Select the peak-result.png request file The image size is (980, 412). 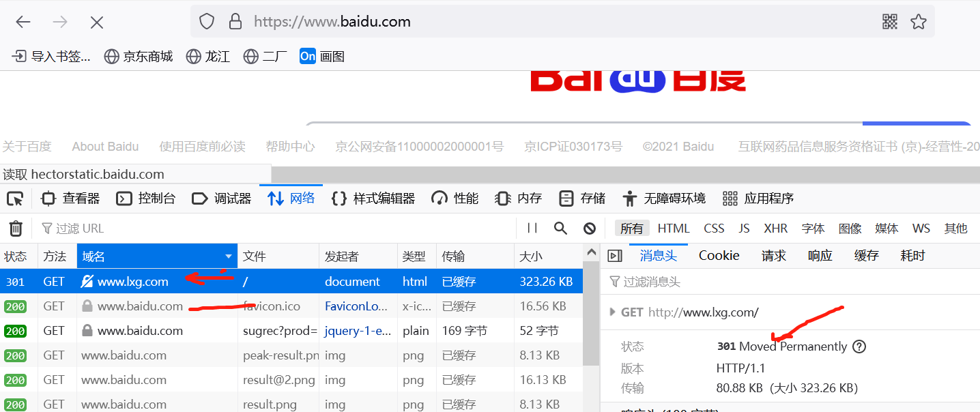(280, 355)
